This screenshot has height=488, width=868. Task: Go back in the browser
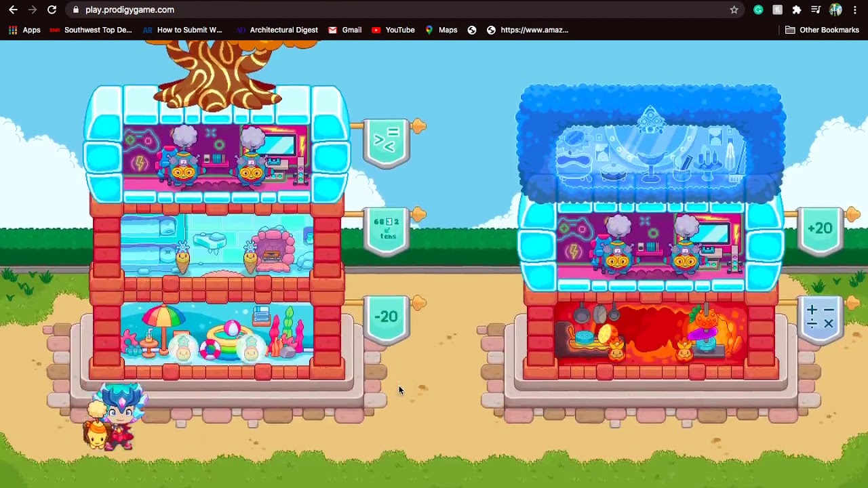click(13, 9)
